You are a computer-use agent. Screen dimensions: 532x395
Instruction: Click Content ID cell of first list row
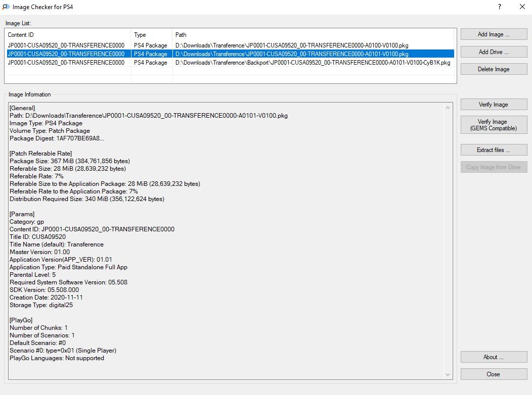pyautogui.click(x=66, y=45)
